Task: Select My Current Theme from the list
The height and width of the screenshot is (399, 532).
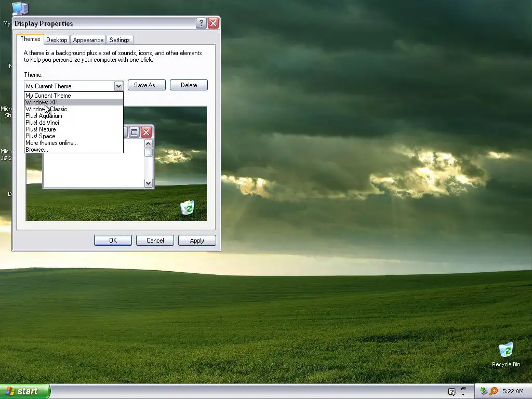Action: coord(74,96)
